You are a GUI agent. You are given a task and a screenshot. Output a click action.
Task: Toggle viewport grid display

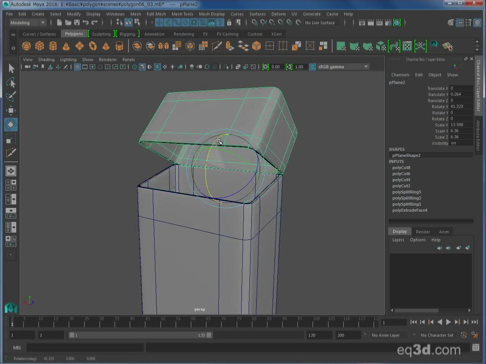pos(77,67)
